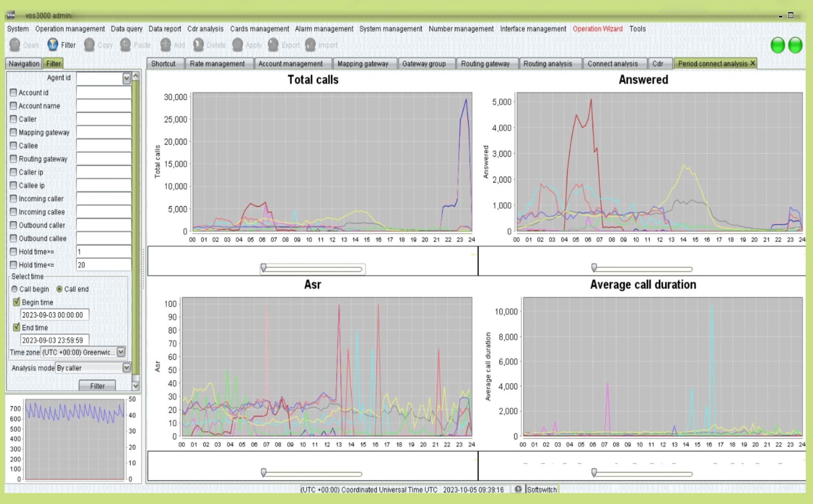Toggle the Caller ip checkbox
The width and height of the screenshot is (813, 504).
[13, 172]
